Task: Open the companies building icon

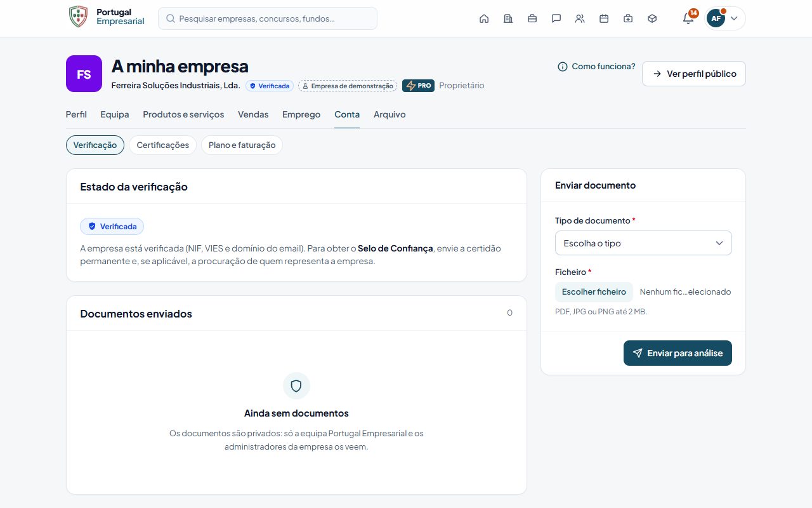Action: (x=508, y=18)
